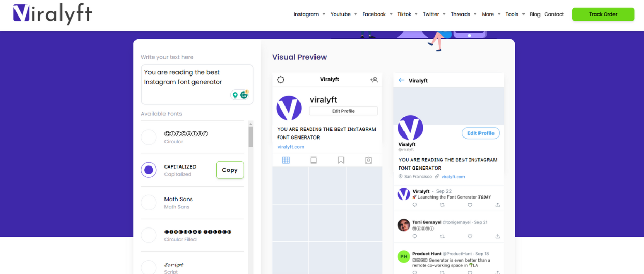Click the Viralyft avatar beside the Sep 22 tweet
The image size is (644, 274).
pyautogui.click(x=404, y=194)
